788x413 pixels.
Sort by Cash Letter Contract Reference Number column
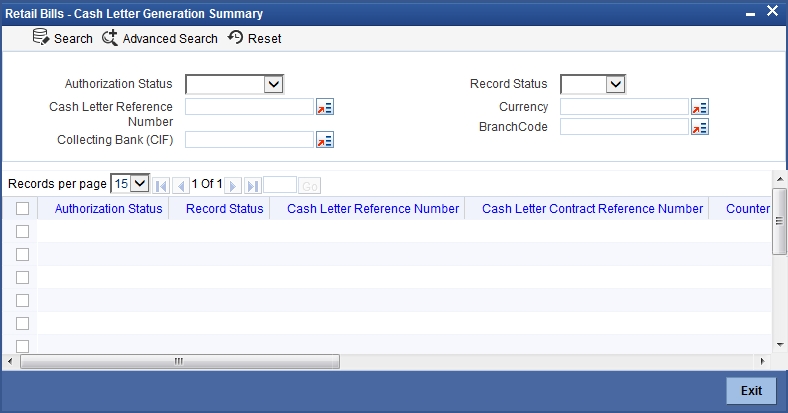click(593, 209)
